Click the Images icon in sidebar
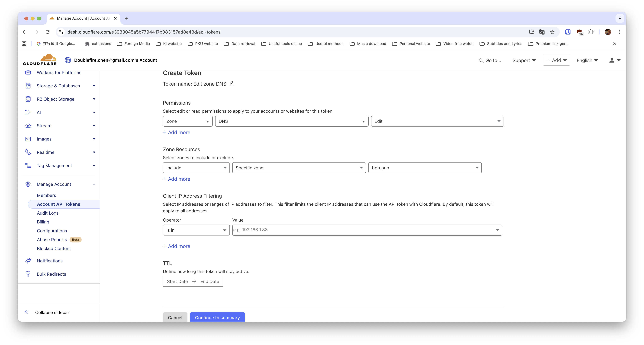Image resolution: width=644 pixels, height=345 pixels. [28, 139]
